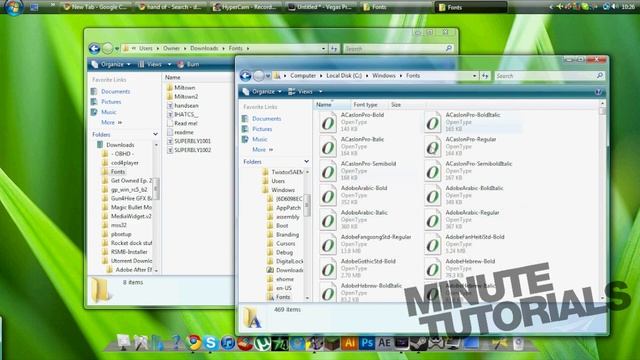This screenshot has height=360, width=640.
Task: Select the AdobeArabic-Bold font file
Action: 367,196
